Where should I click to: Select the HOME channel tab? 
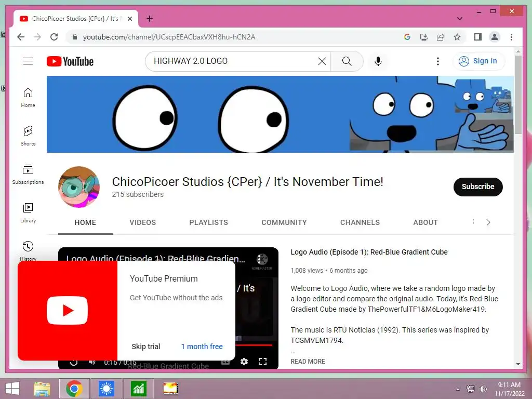click(85, 222)
